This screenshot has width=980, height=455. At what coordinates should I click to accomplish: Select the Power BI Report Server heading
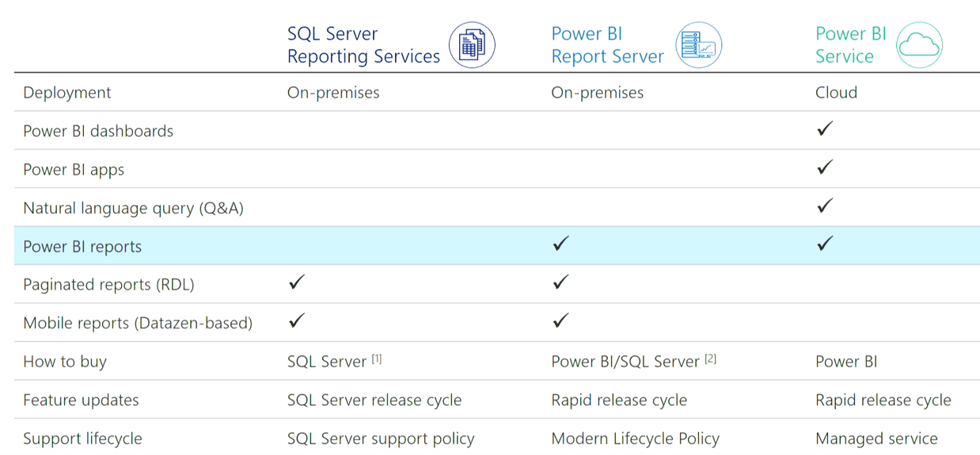[607, 45]
